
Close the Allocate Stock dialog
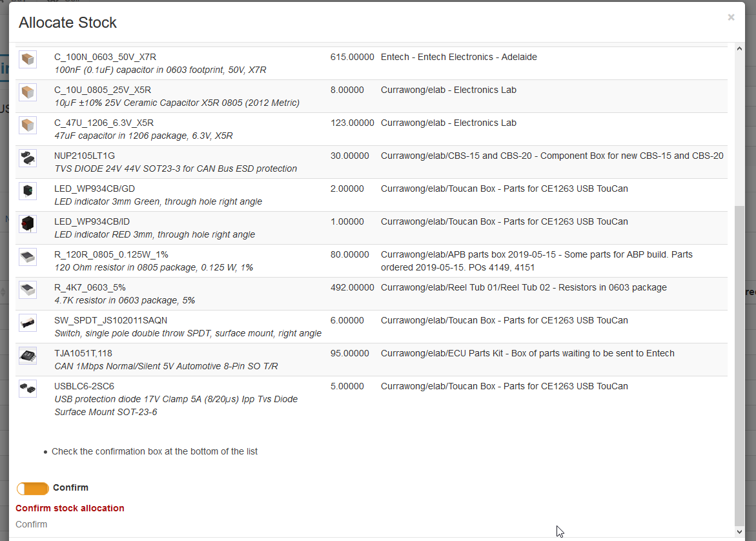pyautogui.click(x=731, y=17)
